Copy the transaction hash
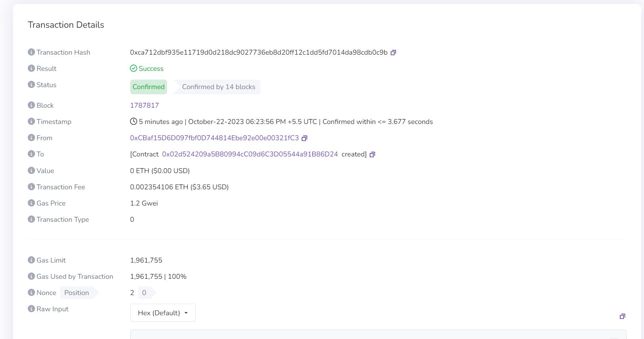 393,53
